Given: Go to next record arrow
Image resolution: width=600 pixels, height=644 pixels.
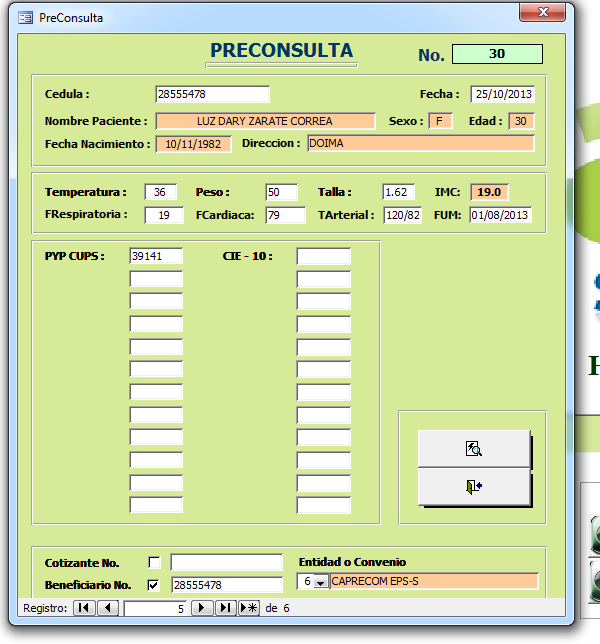Looking at the screenshot, I should (x=202, y=607).
